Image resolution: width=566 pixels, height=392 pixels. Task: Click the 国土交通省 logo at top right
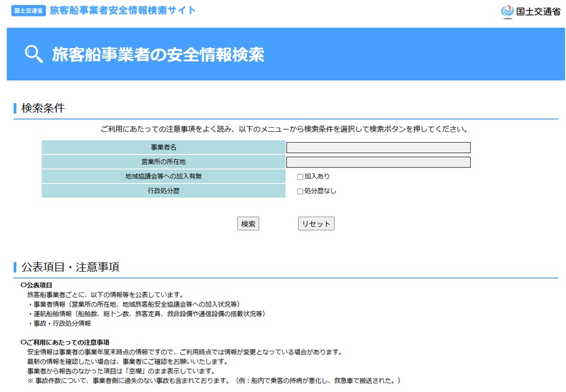531,11
